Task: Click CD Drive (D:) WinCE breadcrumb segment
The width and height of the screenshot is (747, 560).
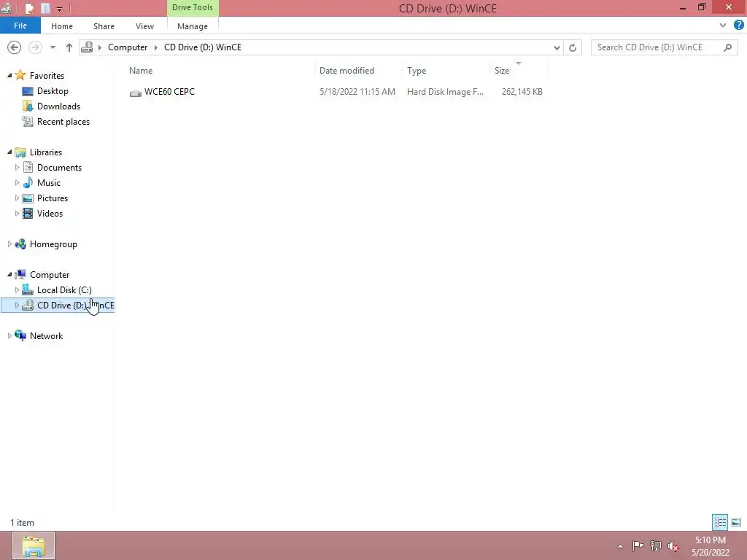Action: coord(203,47)
